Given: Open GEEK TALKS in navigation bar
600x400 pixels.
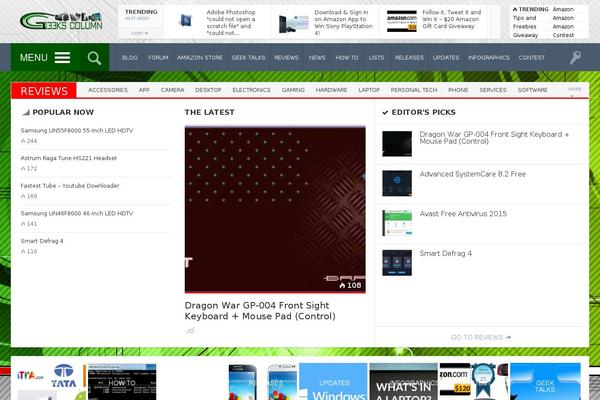Looking at the screenshot, I should click(248, 57).
